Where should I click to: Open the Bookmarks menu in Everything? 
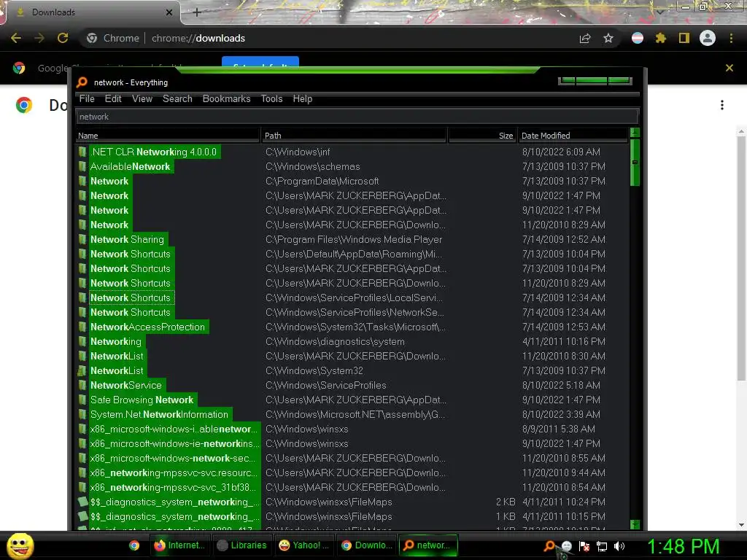click(226, 98)
